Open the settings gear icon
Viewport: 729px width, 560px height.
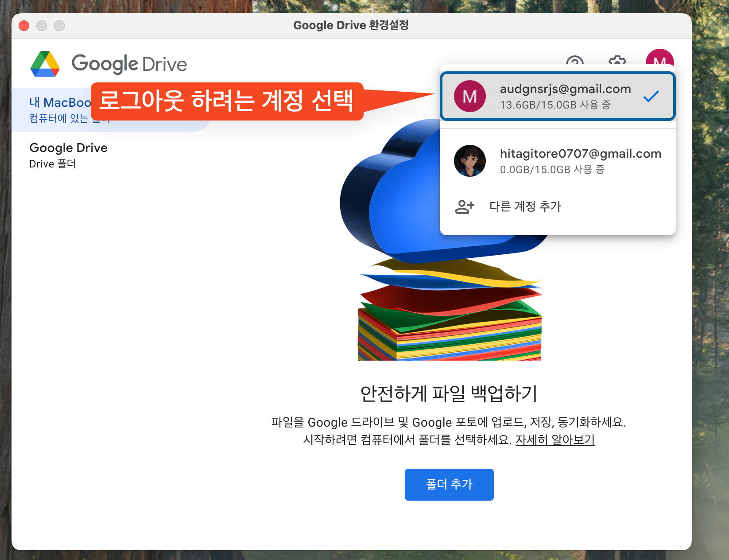617,60
